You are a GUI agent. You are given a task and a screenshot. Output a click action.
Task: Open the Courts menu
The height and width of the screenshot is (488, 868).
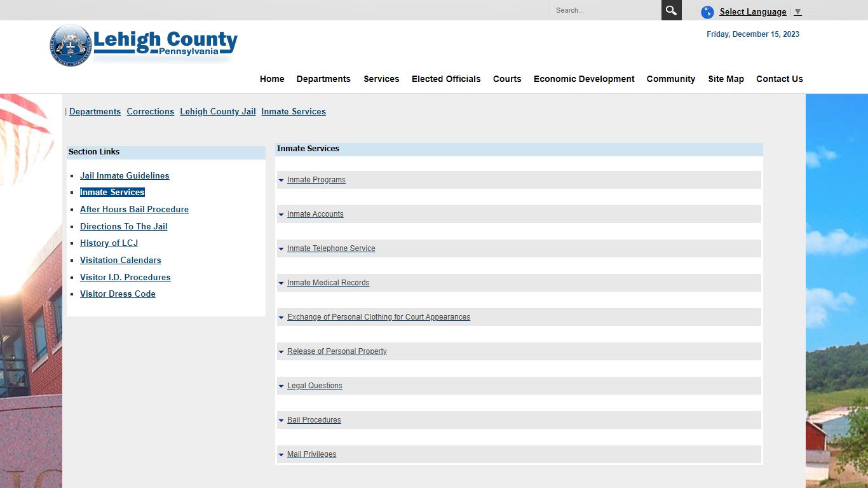[507, 79]
